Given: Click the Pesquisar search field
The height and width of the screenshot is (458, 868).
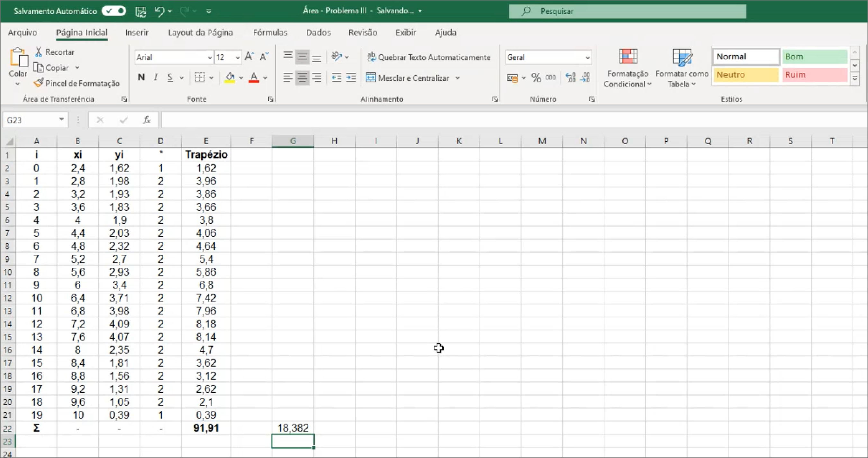Looking at the screenshot, I should point(627,12).
